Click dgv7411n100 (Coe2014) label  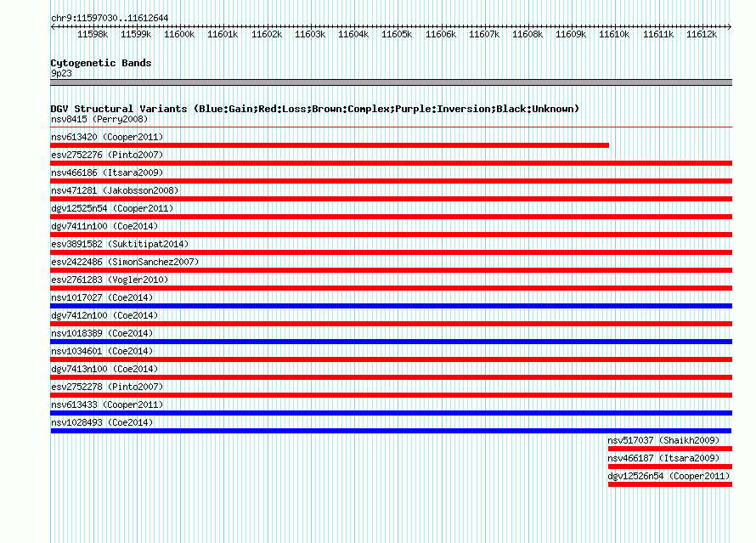[104, 226]
